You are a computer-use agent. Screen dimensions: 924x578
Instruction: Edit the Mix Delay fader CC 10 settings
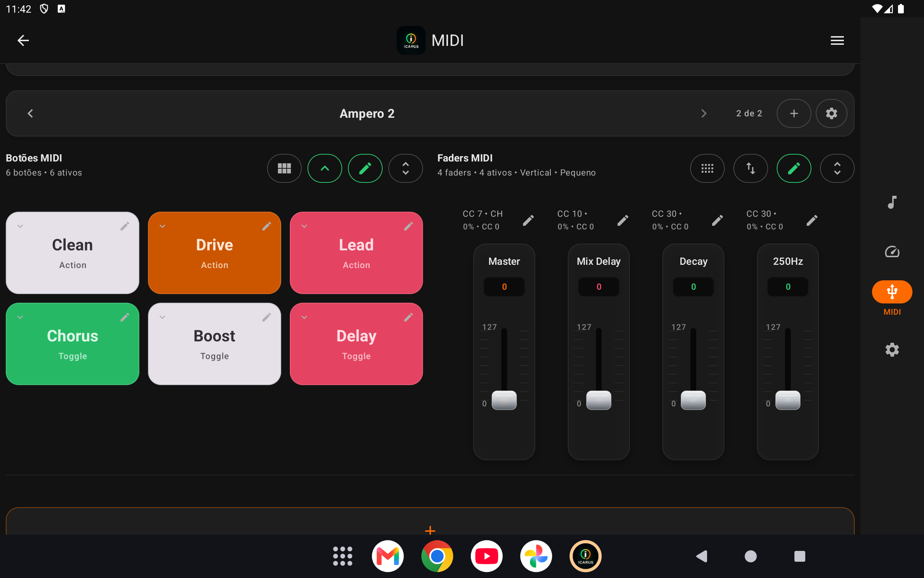click(623, 220)
